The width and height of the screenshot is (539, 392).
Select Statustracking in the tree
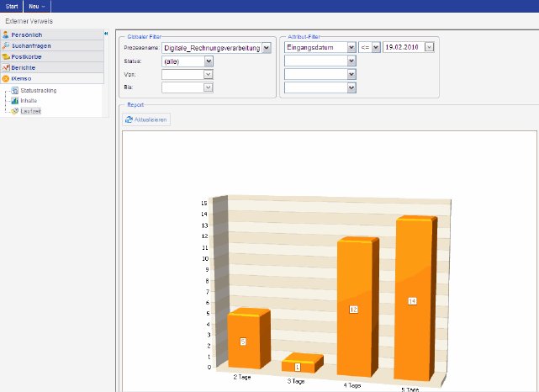(38, 90)
